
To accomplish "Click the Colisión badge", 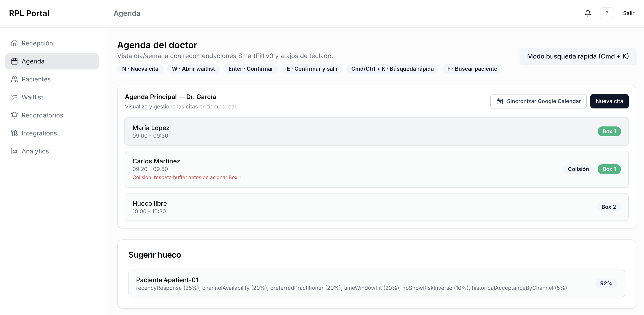I will [578, 169].
